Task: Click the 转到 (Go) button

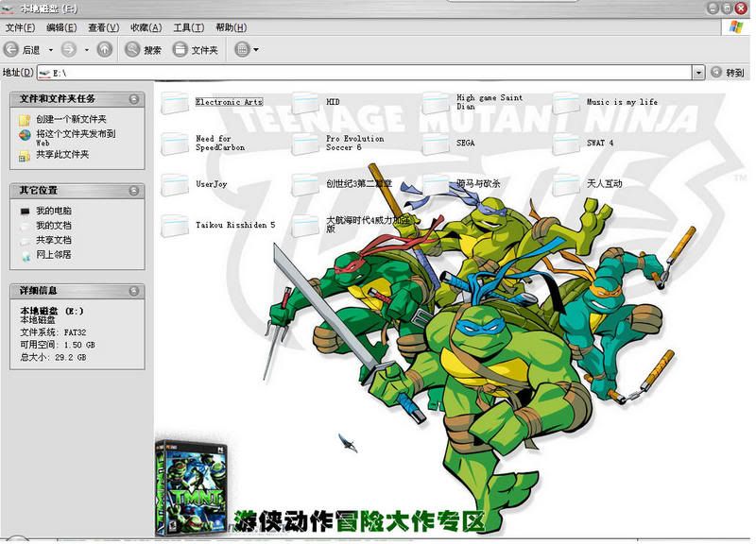Action: click(x=729, y=72)
